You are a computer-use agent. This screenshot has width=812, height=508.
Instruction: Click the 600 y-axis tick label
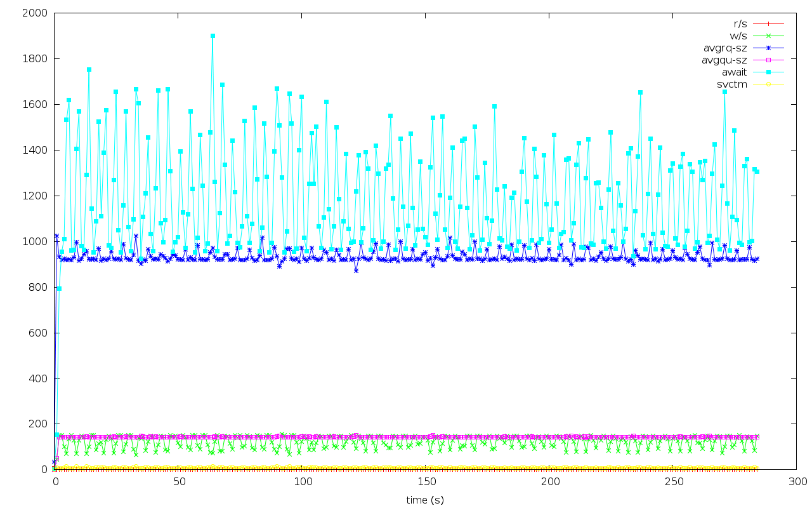tap(37, 333)
